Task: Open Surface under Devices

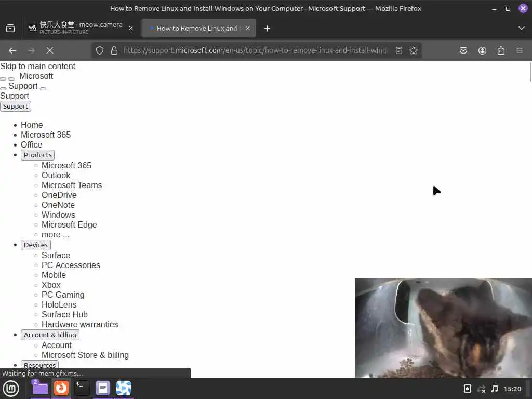Action: coord(56,255)
